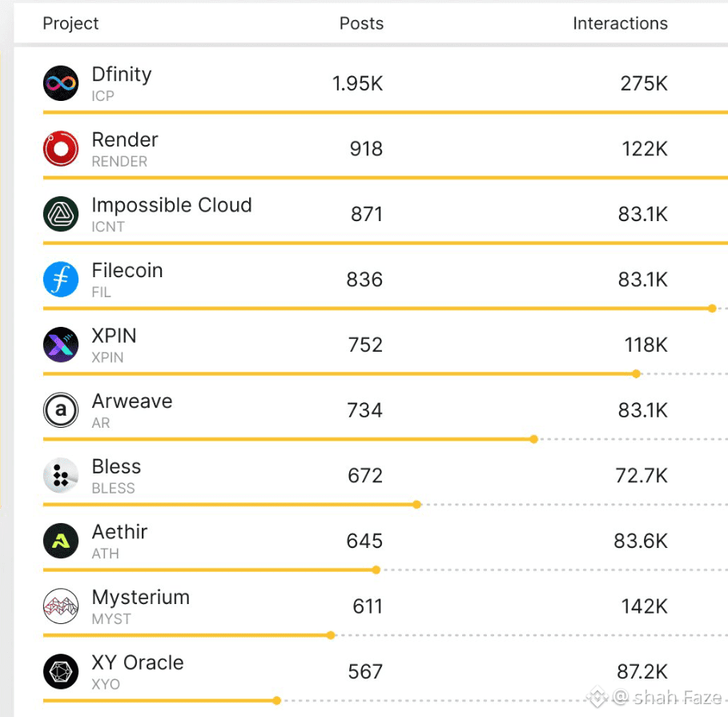This screenshot has height=717, width=728.
Task: Click the Dfinity infinity logo icon
Action: tap(59, 83)
